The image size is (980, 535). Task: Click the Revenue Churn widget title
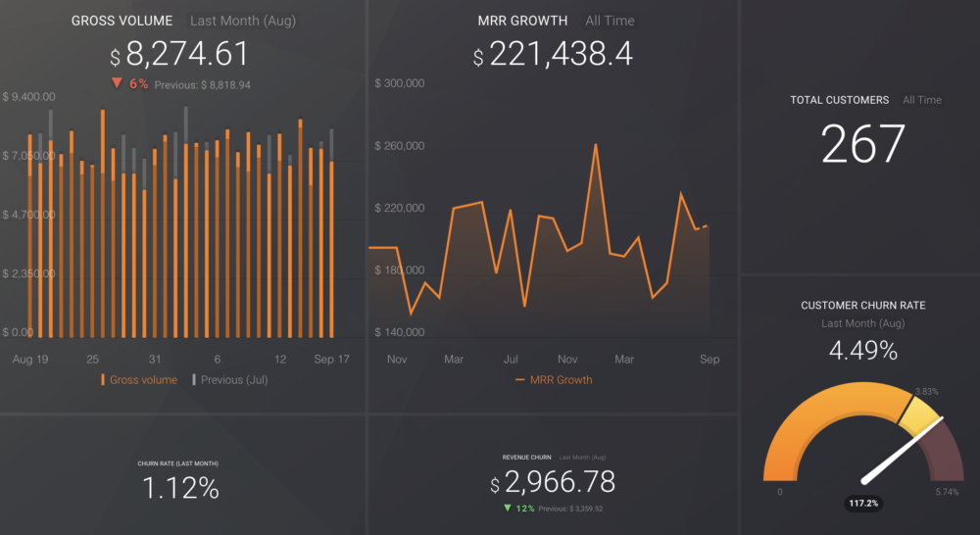[x=526, y=458]
